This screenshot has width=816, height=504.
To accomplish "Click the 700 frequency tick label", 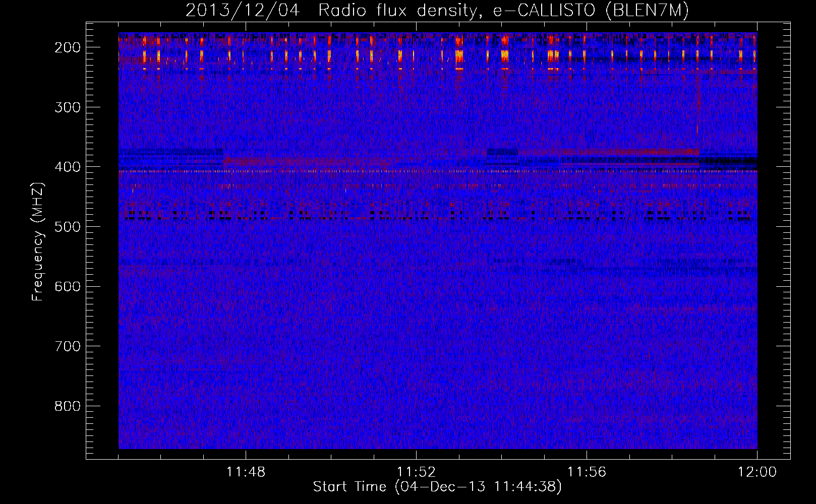I will click(68, 346).
